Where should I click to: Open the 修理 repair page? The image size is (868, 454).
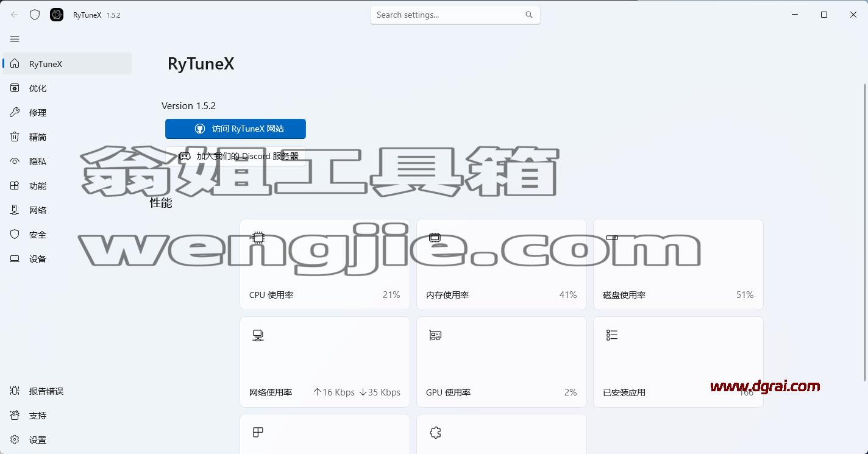(67, 112)
